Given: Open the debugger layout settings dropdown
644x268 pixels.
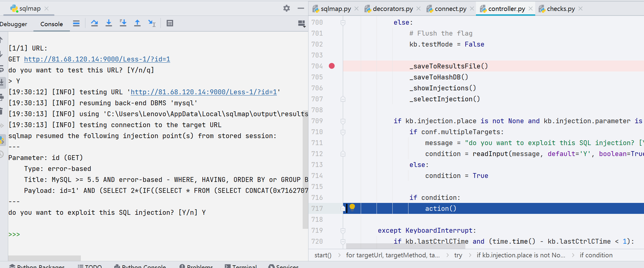Looking at the screenshot, I should coord(301,24).
